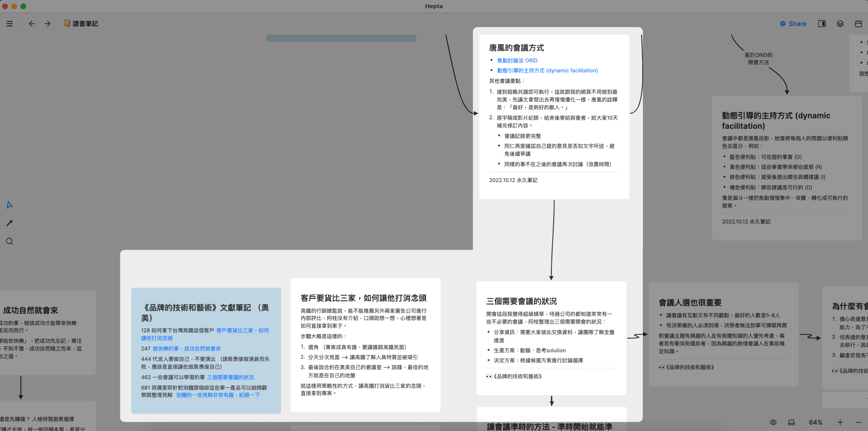Adjust zoom via the 64% control
The height and width of the screenshot is (431, 868).
(x=815, y=422)
